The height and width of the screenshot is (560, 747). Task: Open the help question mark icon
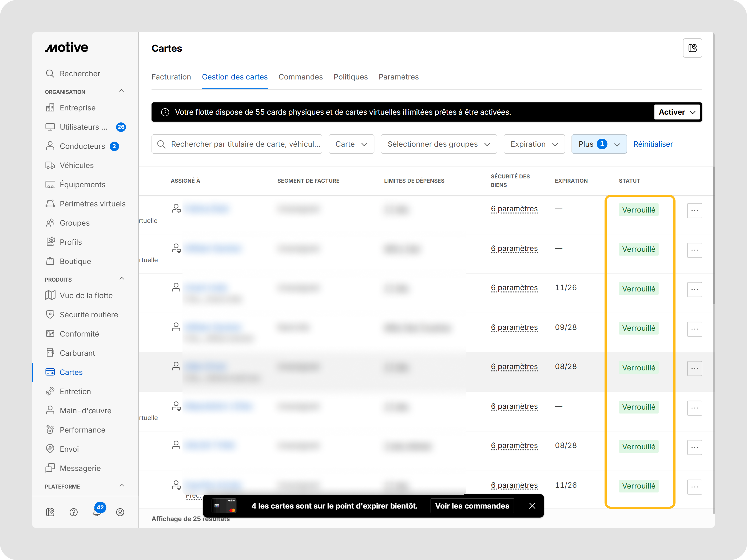pos(74,513)
